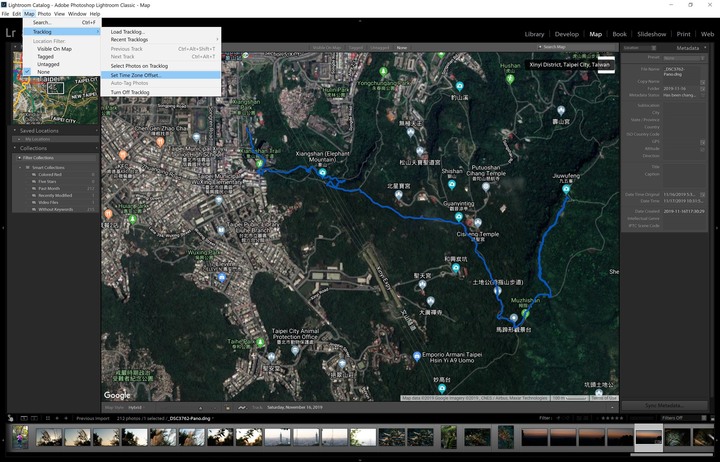Click the Folder go-to arrow icon

pyautogui.click(x=703, y=89)
